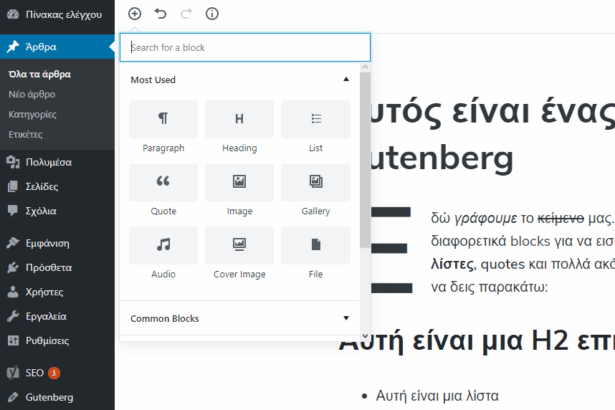
Task: Click the pushpin icon beside Άρθρα
Action: click(x=13, y=47)
